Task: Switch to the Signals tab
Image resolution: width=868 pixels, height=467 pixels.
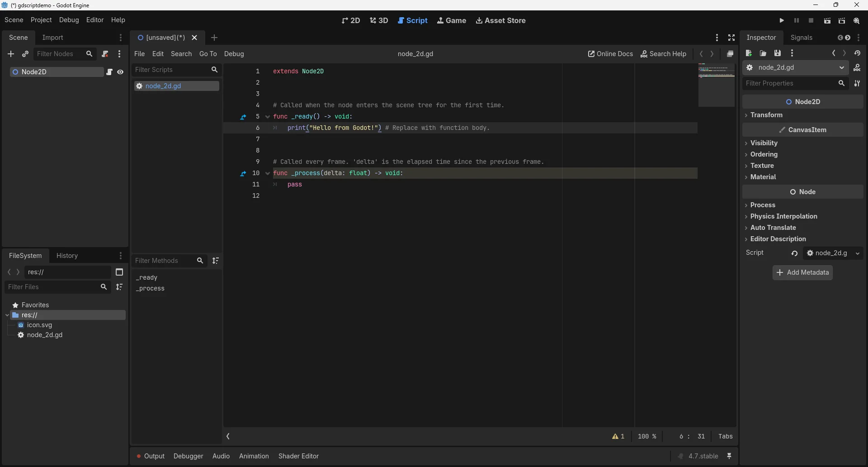Action: coord(802,38)
